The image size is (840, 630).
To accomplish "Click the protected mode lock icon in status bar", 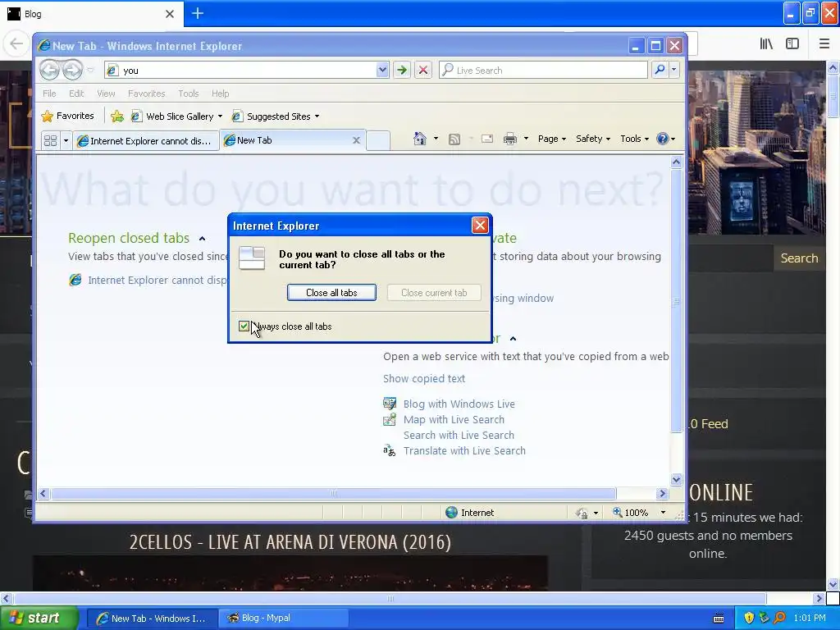I will point(582,514).
